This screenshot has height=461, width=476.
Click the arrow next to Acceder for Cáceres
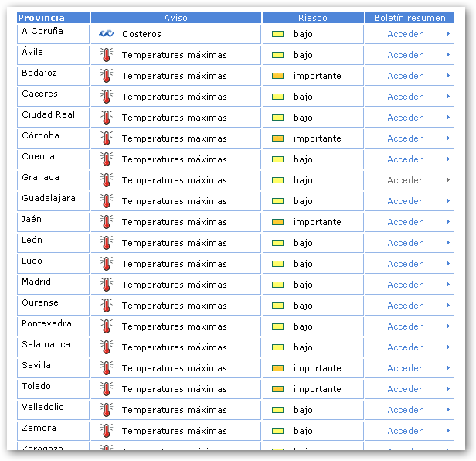[447, 97]
